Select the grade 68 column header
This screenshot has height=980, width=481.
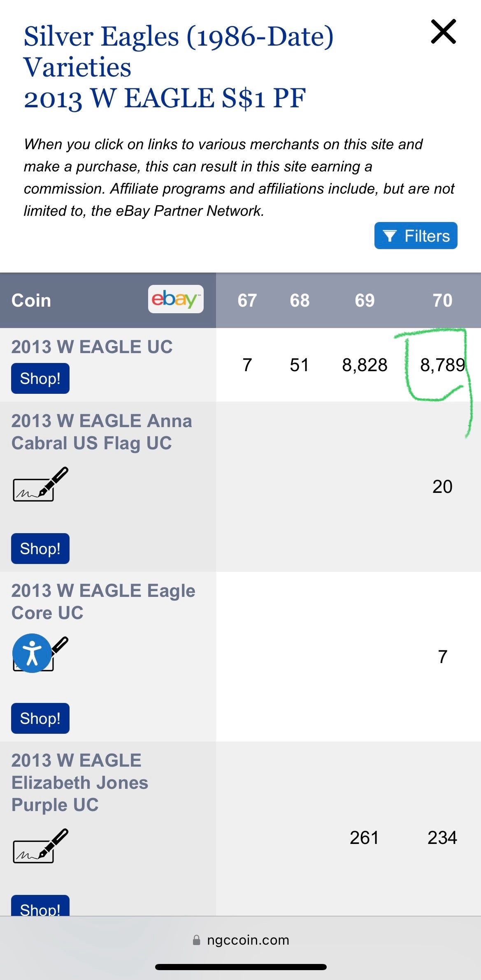(299, 300)
